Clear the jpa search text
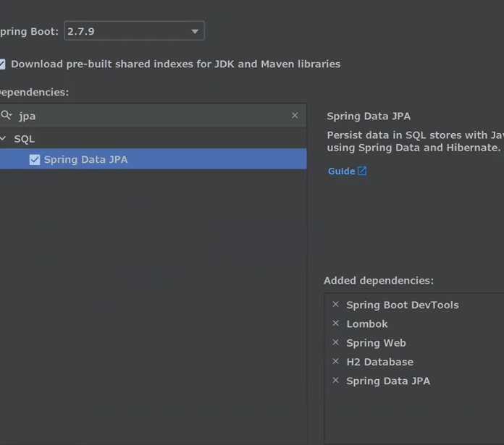The height and width of the screenshot is (445, 504). tap(295, 115)
